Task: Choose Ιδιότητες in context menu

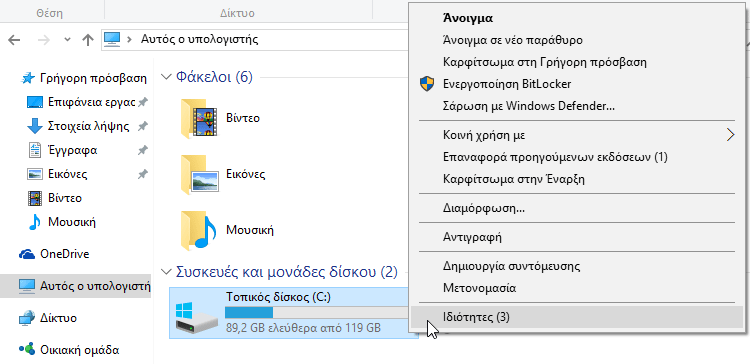Action: tap(577, 317)
